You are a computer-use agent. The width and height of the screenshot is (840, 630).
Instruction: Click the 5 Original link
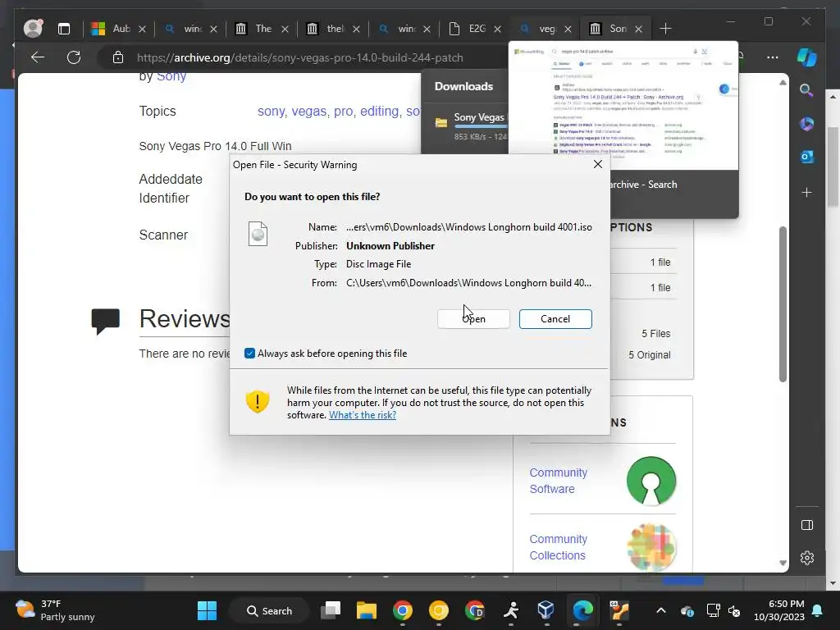650,354
